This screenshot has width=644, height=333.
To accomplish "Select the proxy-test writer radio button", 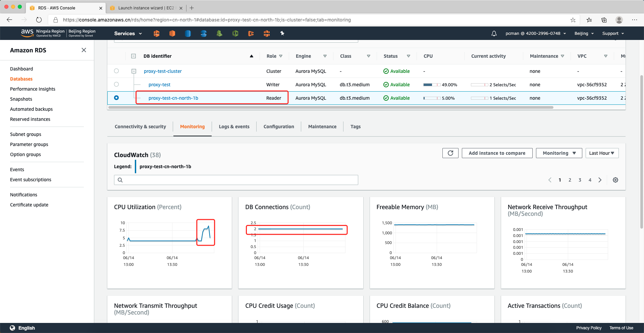I will point(116,84).
